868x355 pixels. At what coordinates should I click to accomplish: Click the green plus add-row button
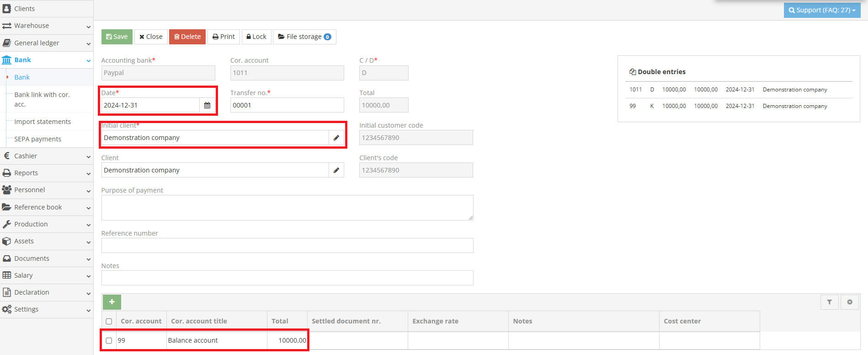pos(112,302)
